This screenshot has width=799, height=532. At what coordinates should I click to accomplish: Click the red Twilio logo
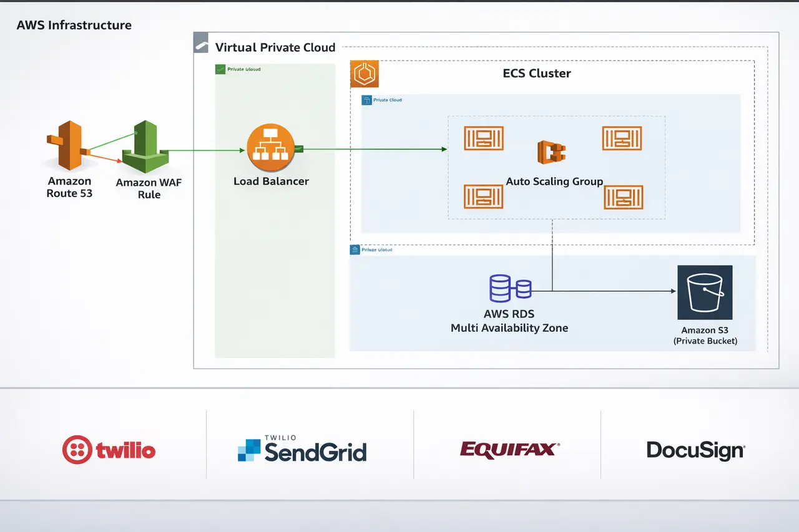[x=109, y=450]
